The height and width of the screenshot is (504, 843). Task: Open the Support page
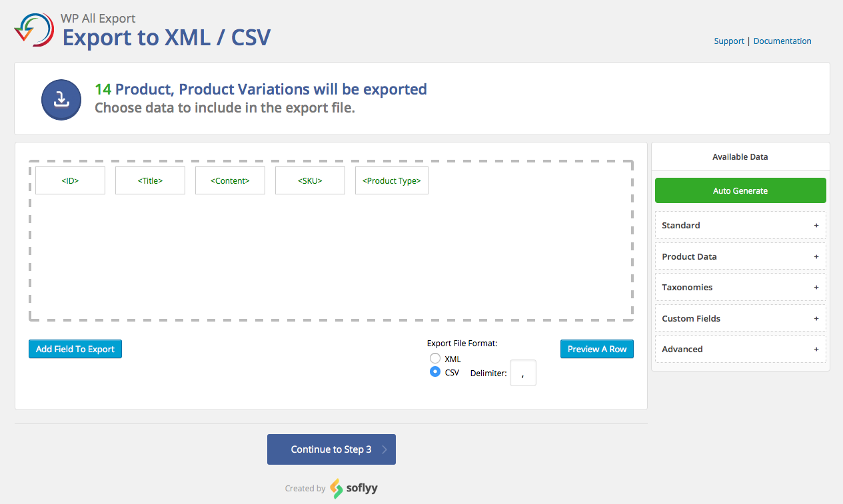point(728,41)
